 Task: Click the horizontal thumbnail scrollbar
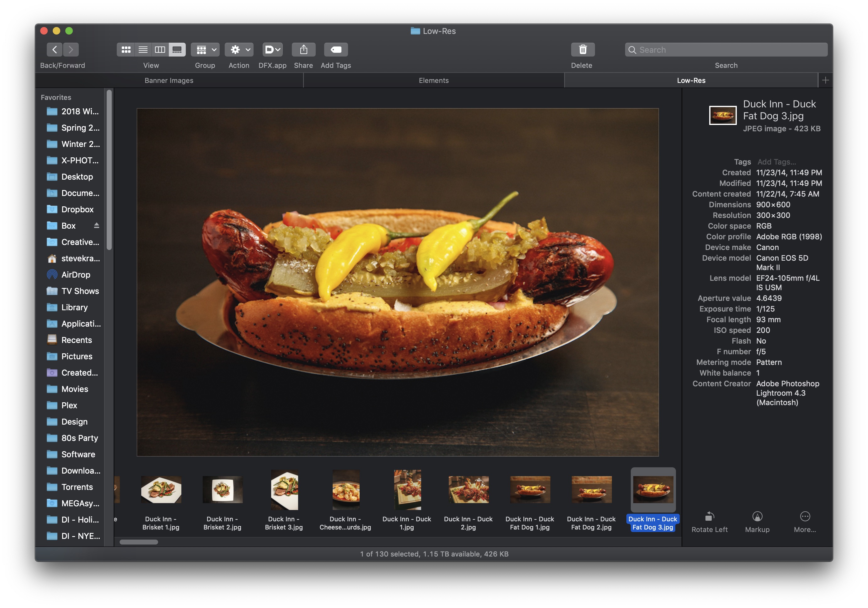click(139, 542)
